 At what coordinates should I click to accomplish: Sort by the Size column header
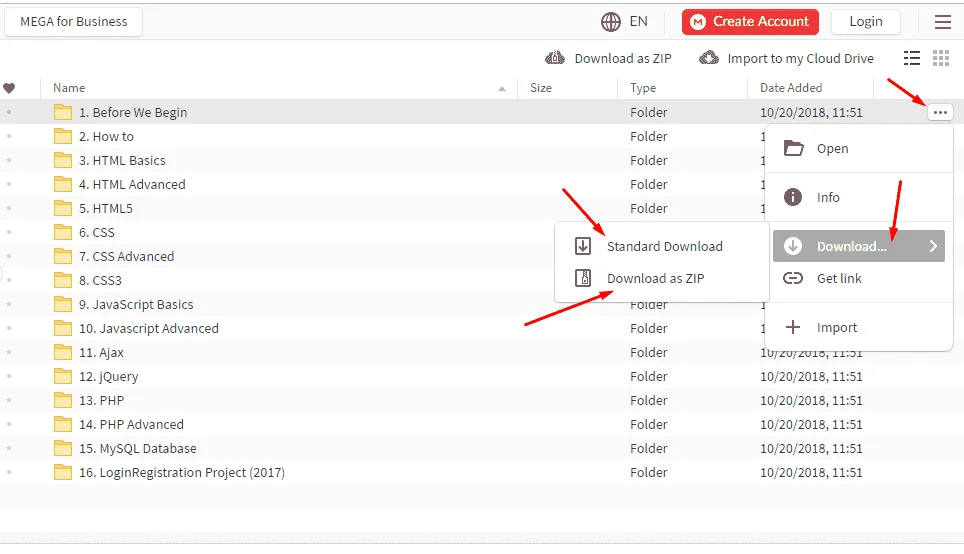click(x=540, y=88)
